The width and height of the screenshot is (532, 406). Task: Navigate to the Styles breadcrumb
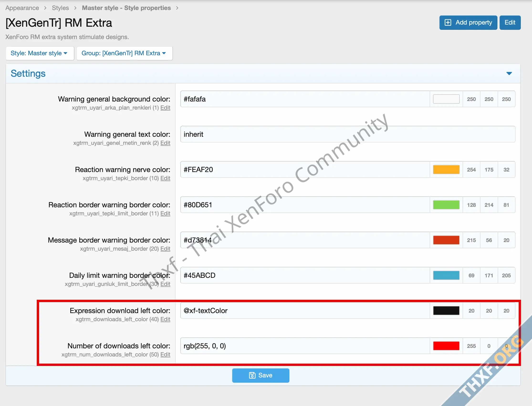60,8
